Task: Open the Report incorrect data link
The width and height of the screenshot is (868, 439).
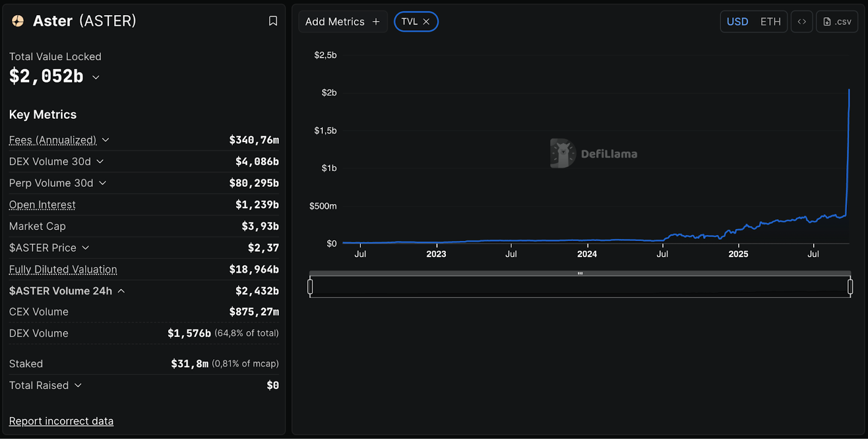Action: pyautogui.click(x=61, y=421)
